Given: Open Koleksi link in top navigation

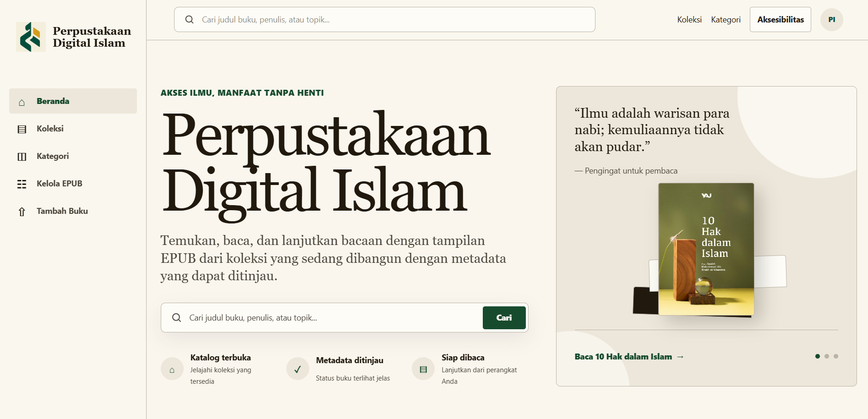Looking at the screenshot, I should point(689,20).
